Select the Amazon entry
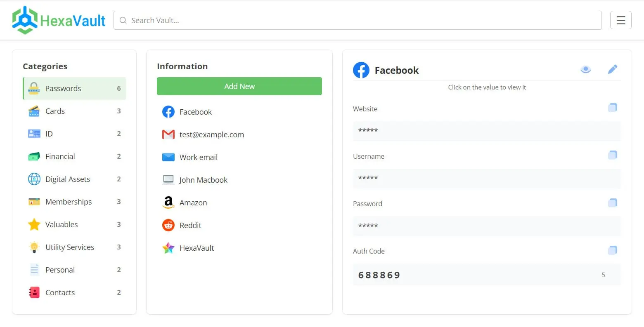The width and height of the screenshot is (644, 327). click(239, 202)
